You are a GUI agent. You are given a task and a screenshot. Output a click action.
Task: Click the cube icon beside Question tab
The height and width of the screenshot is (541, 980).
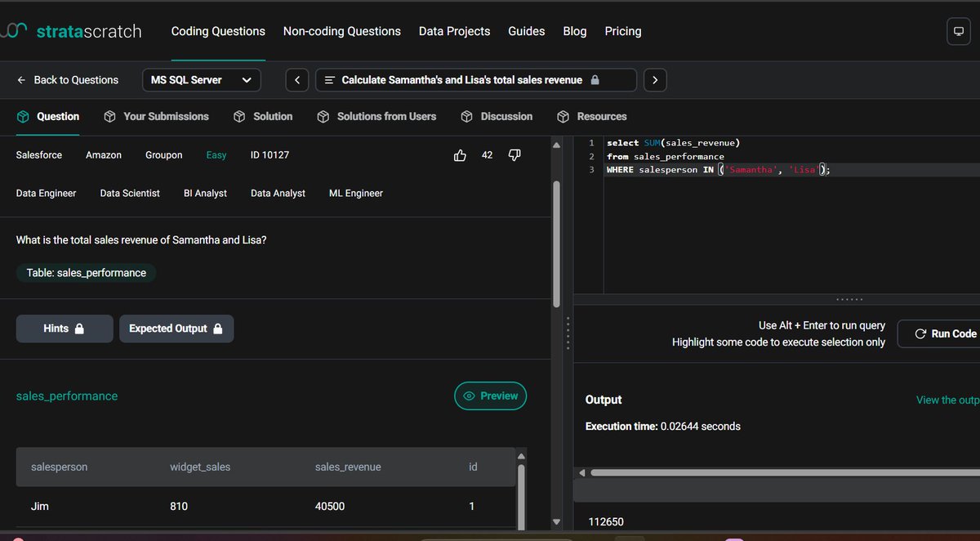[x=23, y=117]
